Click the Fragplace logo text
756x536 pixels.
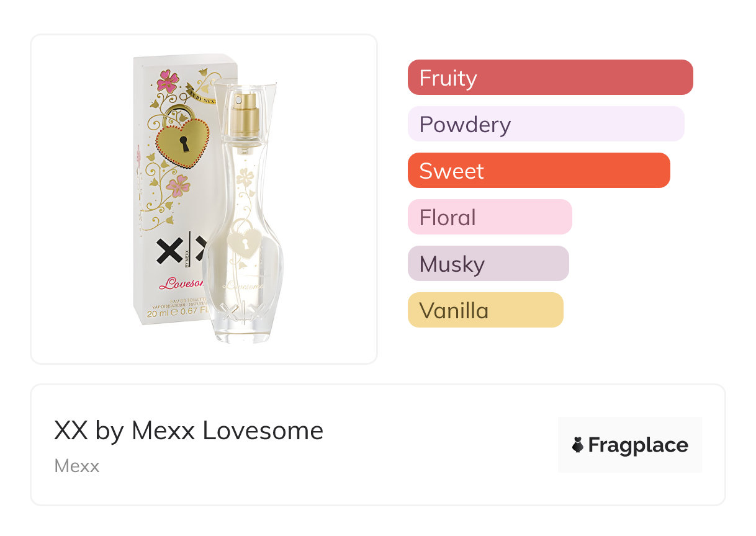click(637, 445)
